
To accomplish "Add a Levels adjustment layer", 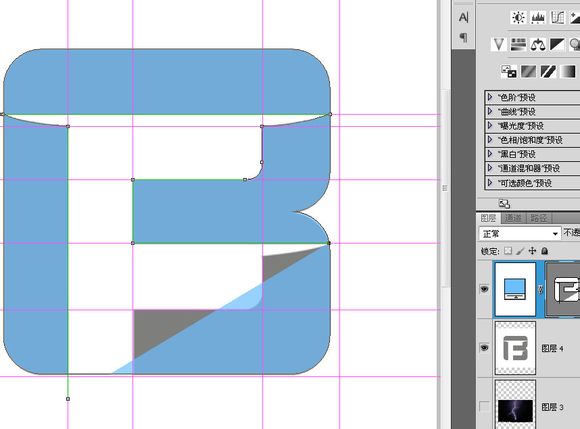I will tap(538, 17).
